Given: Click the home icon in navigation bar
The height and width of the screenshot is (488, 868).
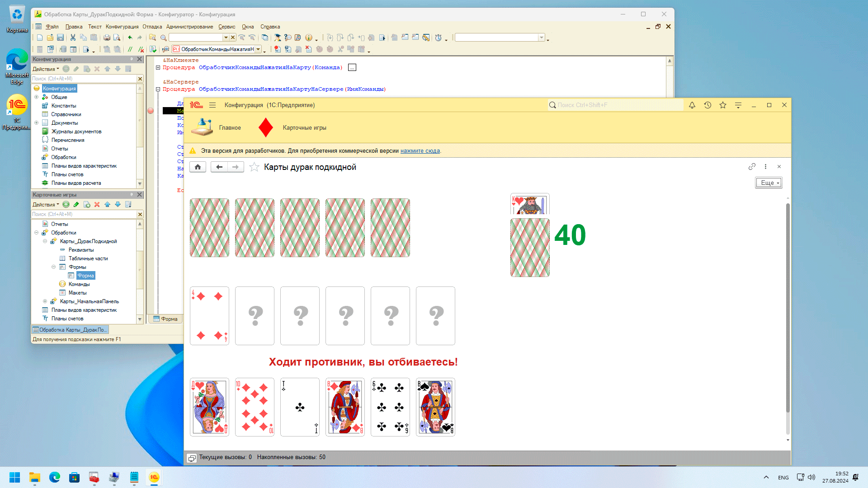Looking at the screenshot, I should tap(198, 167).
